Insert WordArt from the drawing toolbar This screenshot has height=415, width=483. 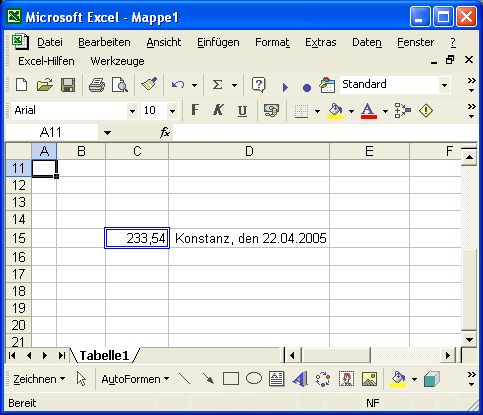click(x=300, y=379)
